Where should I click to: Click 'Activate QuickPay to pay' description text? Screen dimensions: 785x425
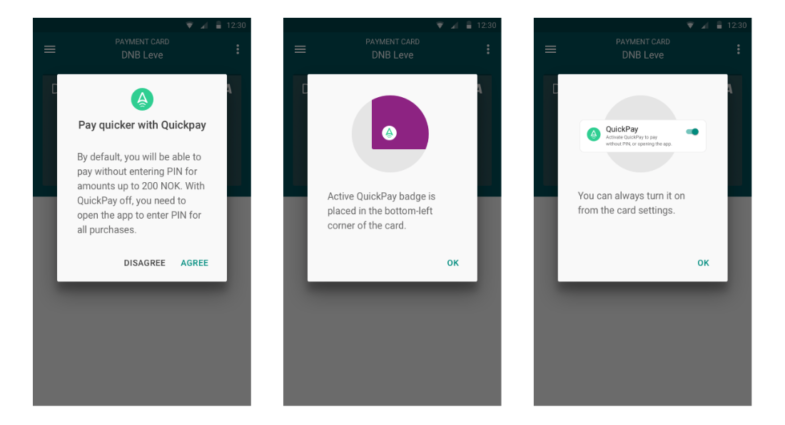[638, 140]
